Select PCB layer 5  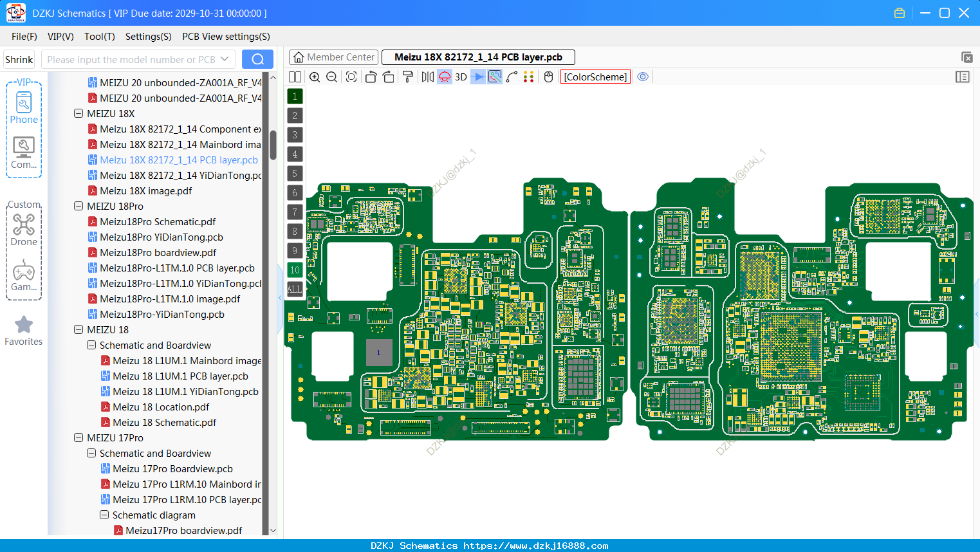click(295, 174)
